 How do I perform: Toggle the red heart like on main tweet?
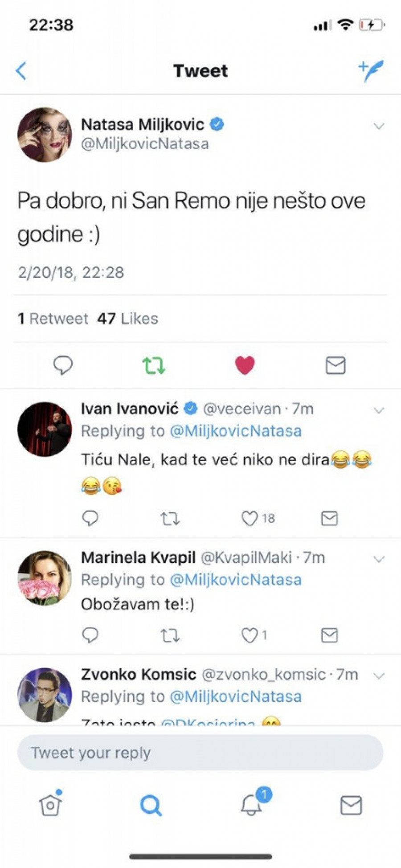(x=245, y=365)
